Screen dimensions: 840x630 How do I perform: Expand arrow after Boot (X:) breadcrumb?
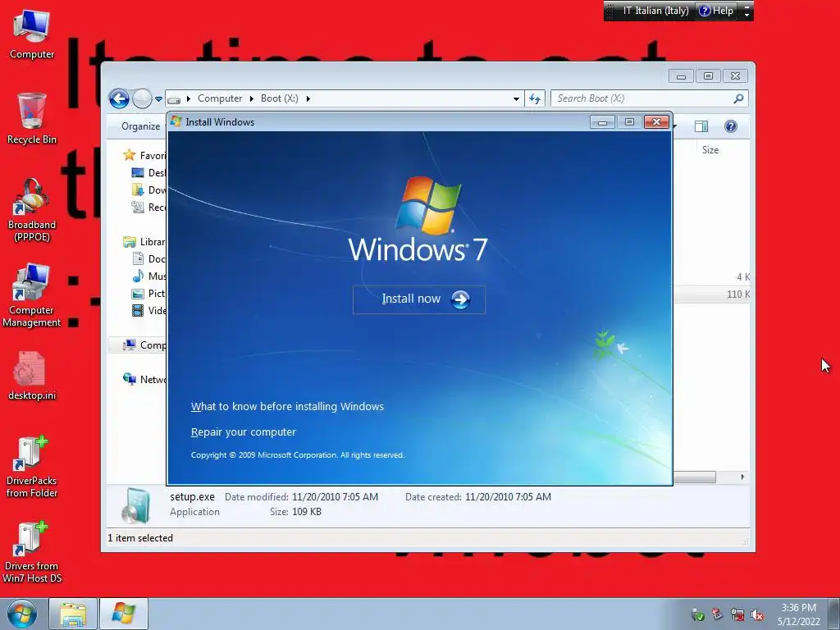308,98
